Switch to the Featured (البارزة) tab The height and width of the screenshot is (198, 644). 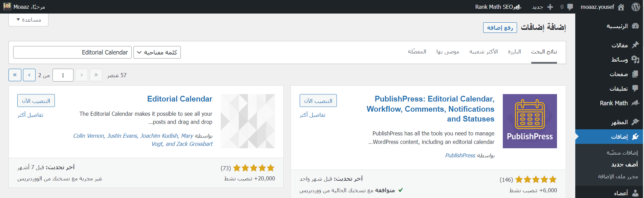pos(514,52)
